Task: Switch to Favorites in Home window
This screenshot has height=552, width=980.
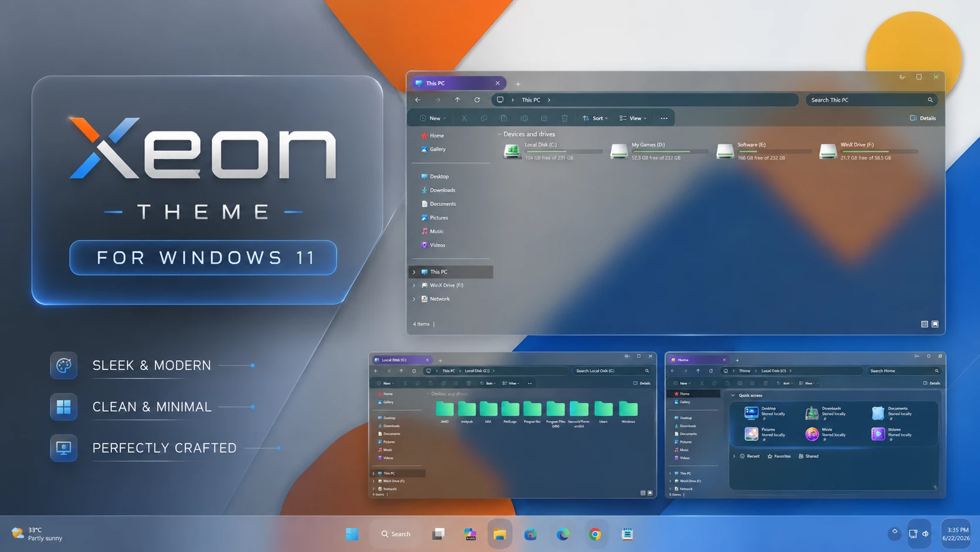Action: pyautogui.click(x=779, y=456)
